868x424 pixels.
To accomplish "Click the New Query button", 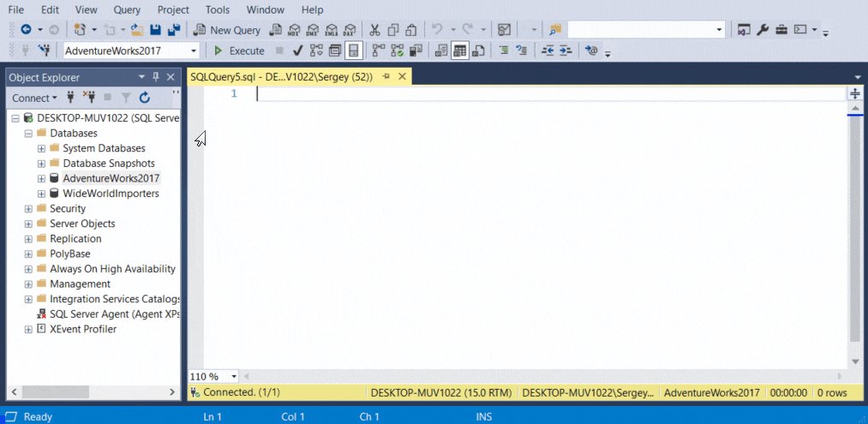I will click(x=227, y=30).
